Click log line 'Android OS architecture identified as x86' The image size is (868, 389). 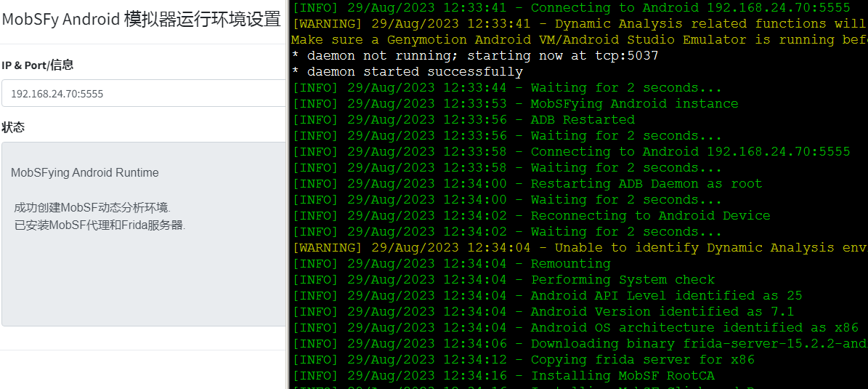click(x=575, y=327)
